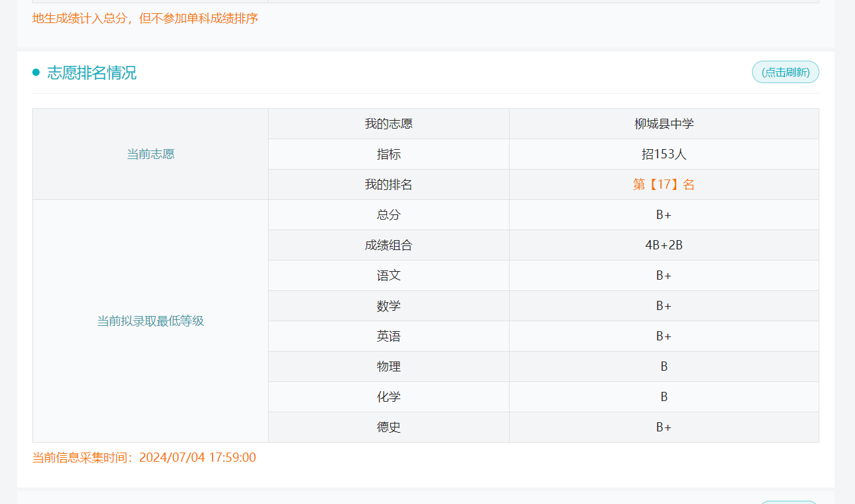Click the 德史 subject row label
The height and width of the screenshot is (504, 855).
pos(388,427)
